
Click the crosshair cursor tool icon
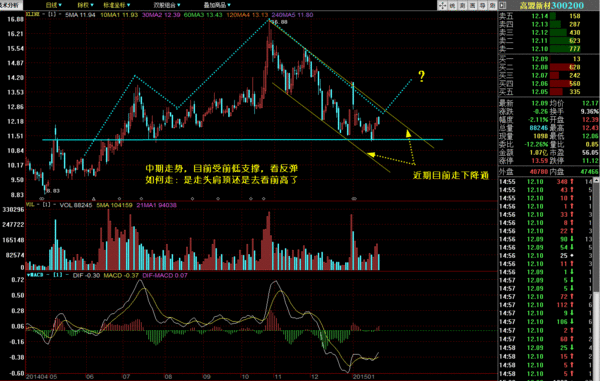pos(443,5)
